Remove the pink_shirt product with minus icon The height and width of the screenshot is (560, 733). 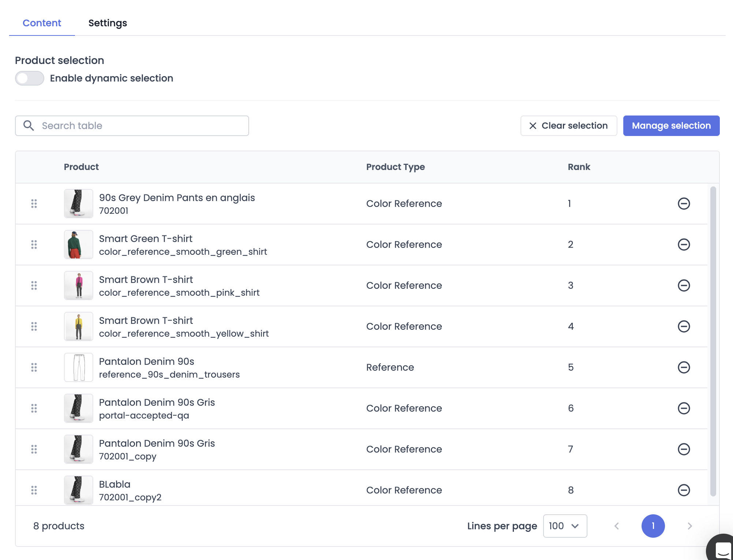684,285
